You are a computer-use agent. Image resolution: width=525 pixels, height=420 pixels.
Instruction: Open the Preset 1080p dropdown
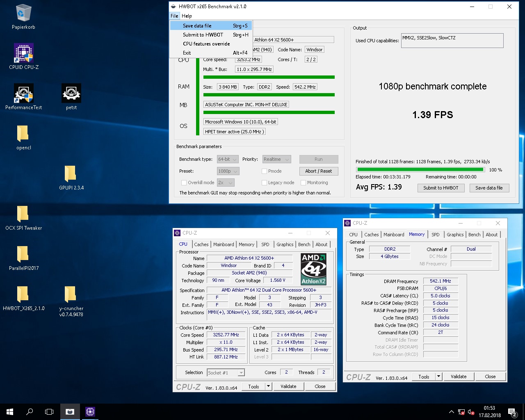coord(228,171)
